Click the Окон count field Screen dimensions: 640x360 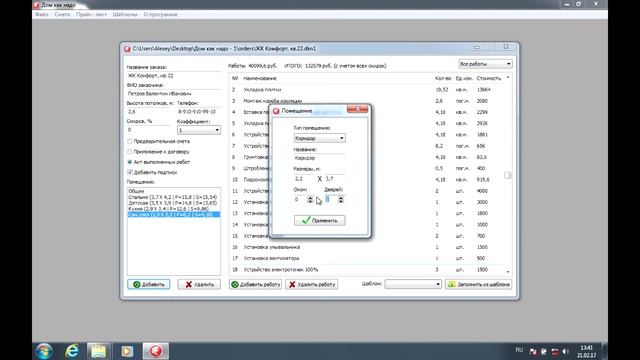coord(300,200)
